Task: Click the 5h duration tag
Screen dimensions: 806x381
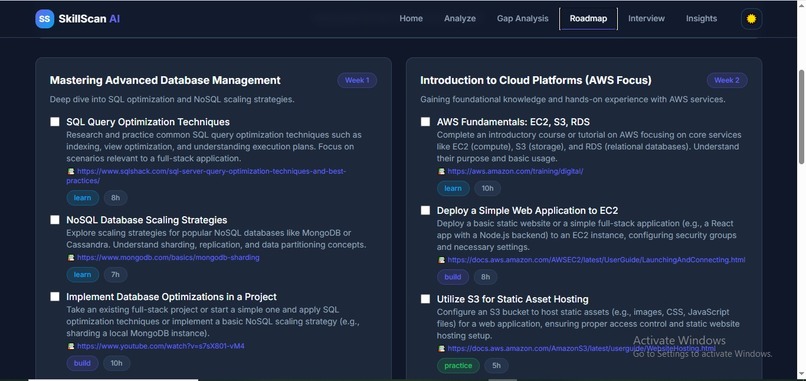Action: coord(497,366)
